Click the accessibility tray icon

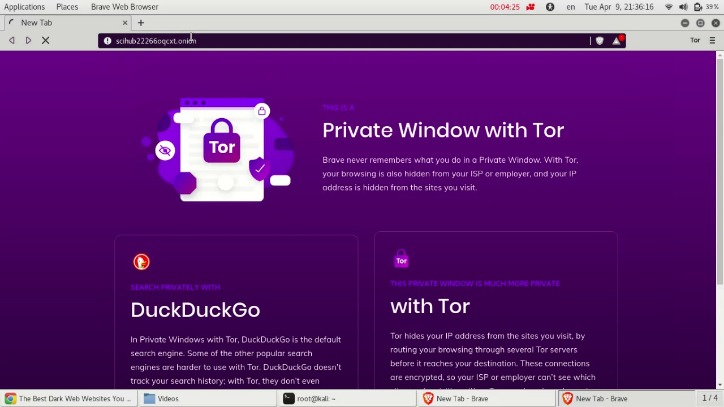(x=550, y=7)
